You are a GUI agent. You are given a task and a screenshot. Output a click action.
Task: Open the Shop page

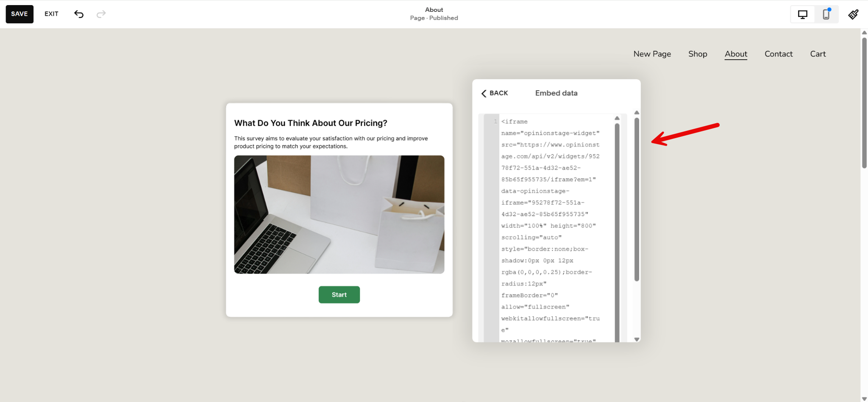pos(698,54)
